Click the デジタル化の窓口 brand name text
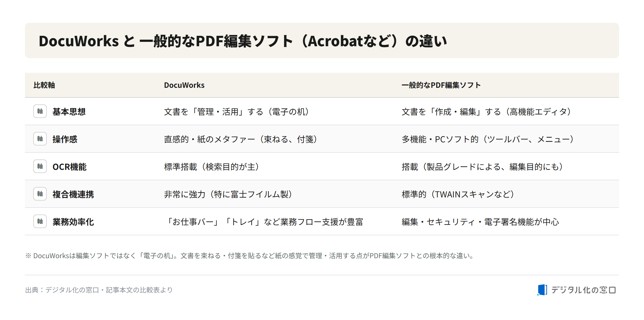 [583, 290]
